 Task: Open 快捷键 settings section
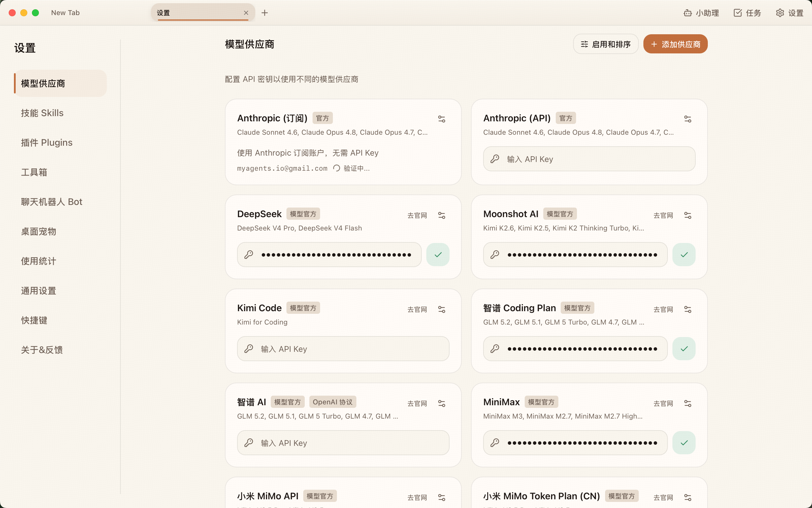(x=60, y=320)
